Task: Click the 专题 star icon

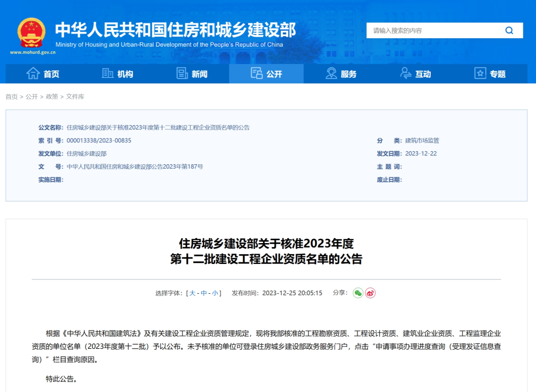Action: [480, 73]
